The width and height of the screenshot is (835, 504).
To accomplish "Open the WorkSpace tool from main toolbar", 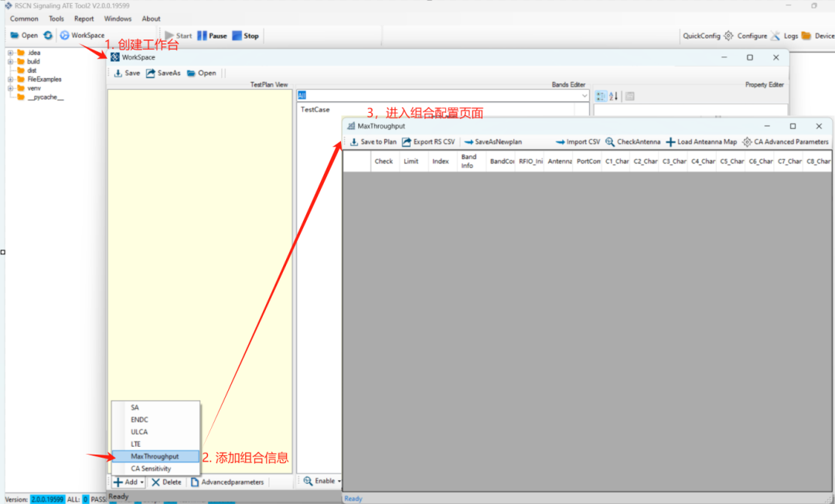I will 82,35.
